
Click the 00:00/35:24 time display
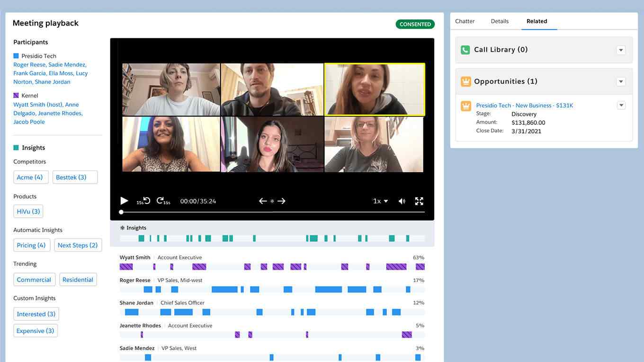tap(198, 201)
